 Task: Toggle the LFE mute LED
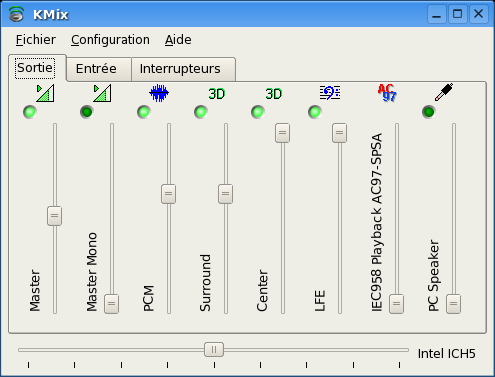click(x=315, y=112)
